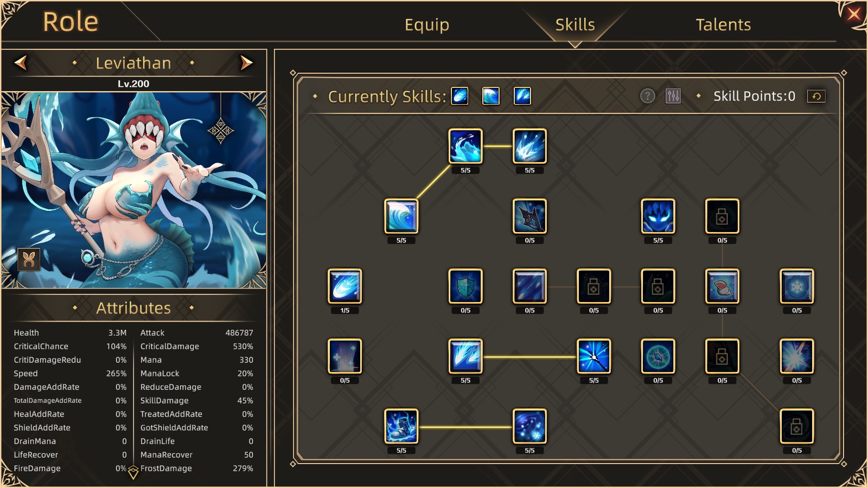This screenshot has height=488, width=868.
Task: Switch to next character with right arrow
Action: pyautogui.click(x=246, y=63)
